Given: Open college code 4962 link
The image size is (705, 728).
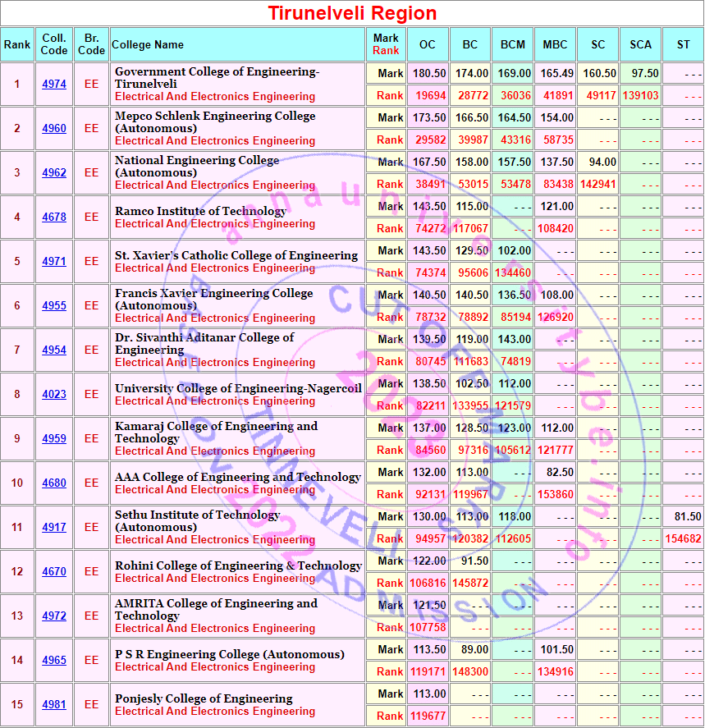Looking at the screenshot, I should [x=54, y=173].
